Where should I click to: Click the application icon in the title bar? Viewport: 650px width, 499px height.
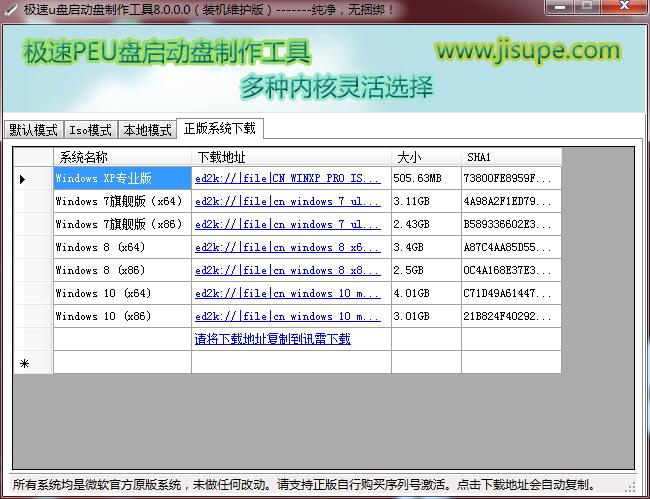click(x=10, y=10)
